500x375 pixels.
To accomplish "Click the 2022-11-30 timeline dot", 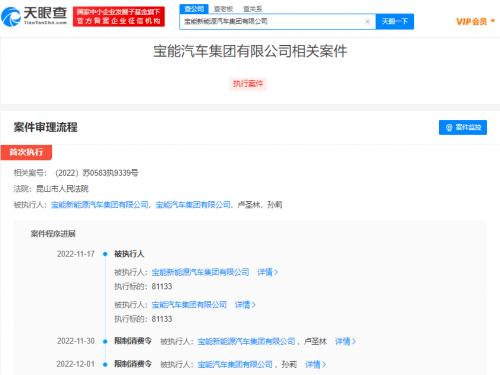I will click(105, 341).
